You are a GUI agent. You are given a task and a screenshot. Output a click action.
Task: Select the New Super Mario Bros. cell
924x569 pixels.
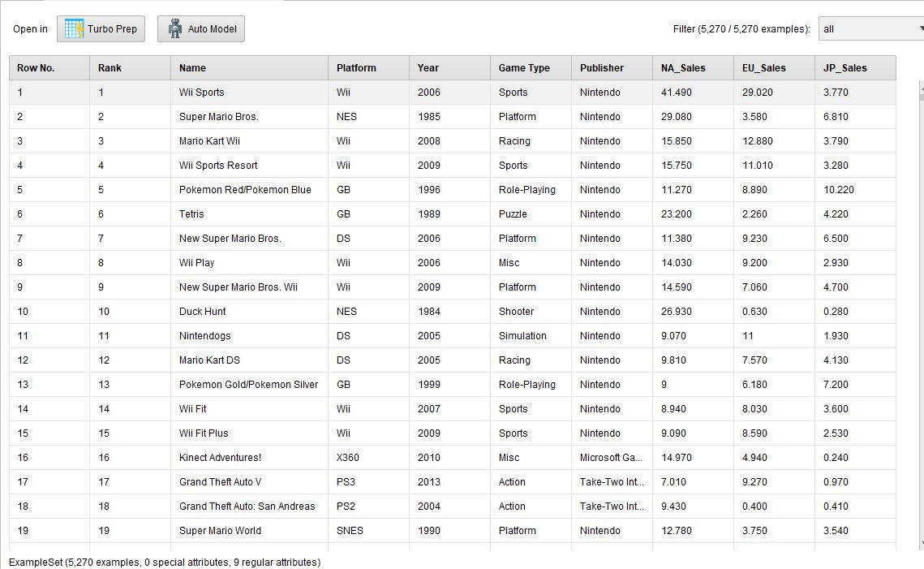click(250, 238)
